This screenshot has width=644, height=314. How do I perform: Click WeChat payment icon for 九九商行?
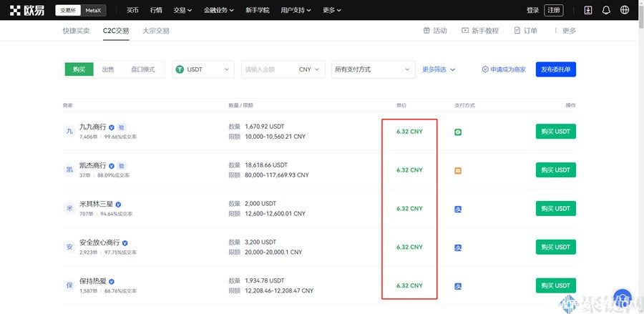[458, 132]
